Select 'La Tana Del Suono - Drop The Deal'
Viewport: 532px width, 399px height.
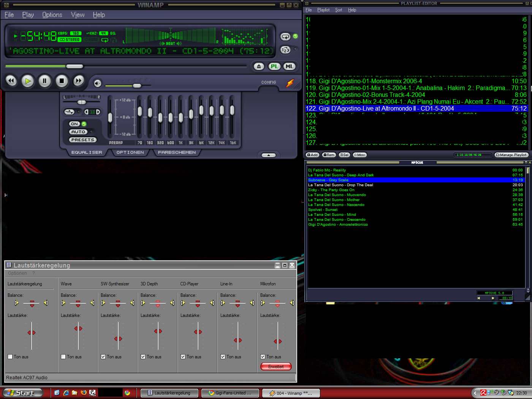pyautogui.click(x=415, y=185)
